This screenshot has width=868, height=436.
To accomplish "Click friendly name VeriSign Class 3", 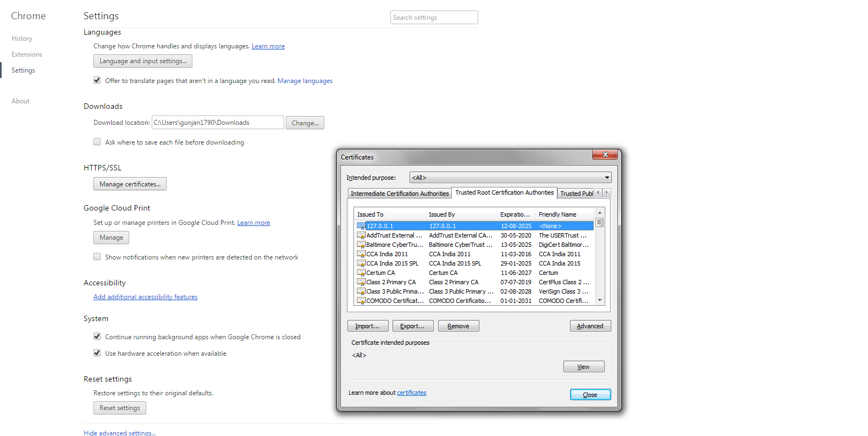I will coord(563,291).
